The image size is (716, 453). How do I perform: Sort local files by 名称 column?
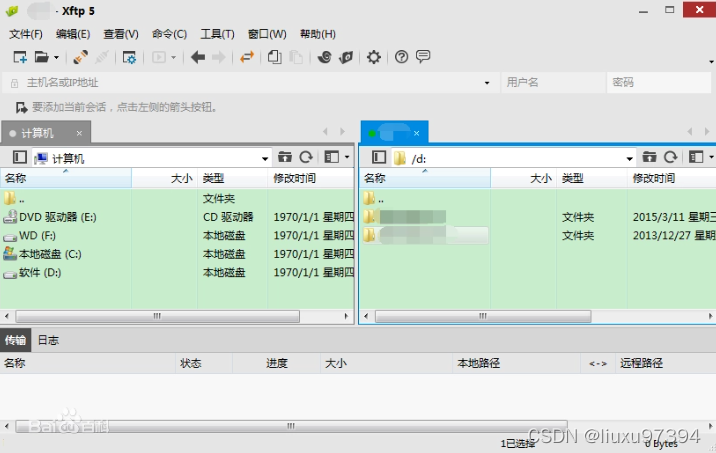coord(66,178)
